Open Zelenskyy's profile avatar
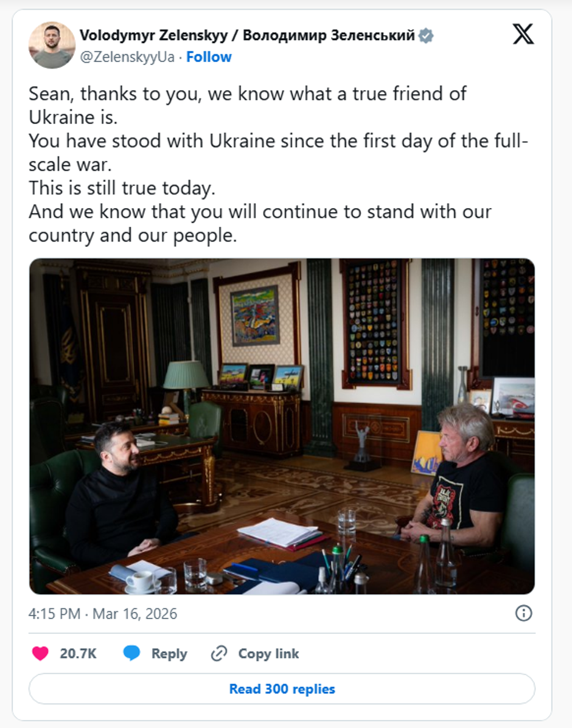Screen dimensions: 572x728 52,46
